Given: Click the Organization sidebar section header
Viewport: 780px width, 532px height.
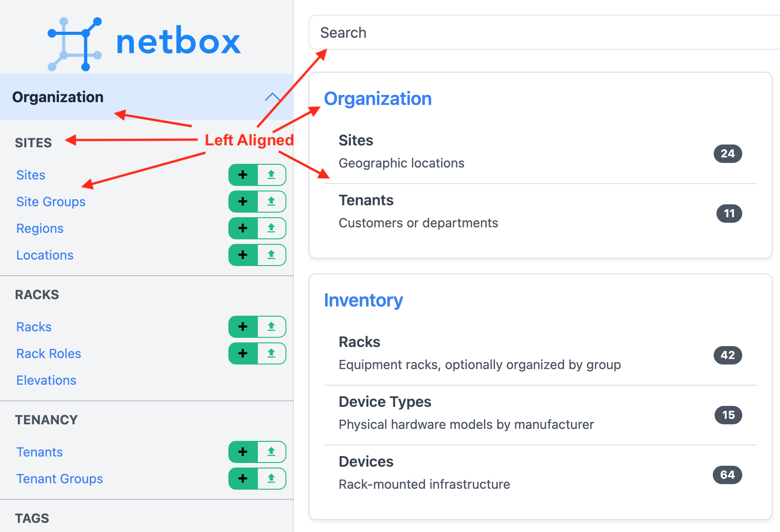Looking at the screenshot, I should pos(146,97).
